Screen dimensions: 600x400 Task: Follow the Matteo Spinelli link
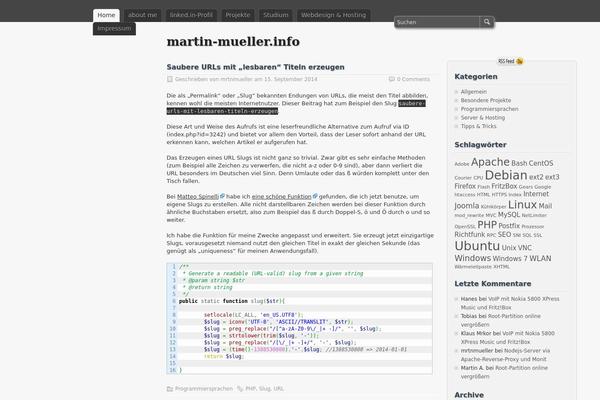[198, 196]
